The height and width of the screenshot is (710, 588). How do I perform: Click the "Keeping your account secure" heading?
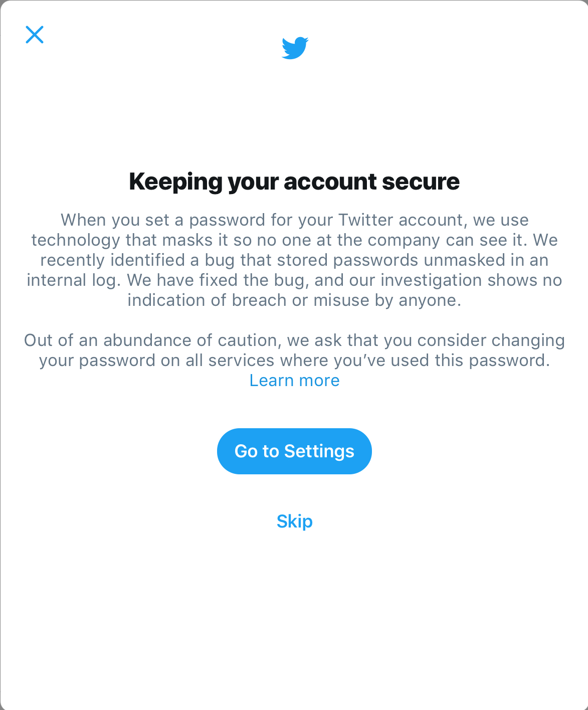click(294, 182)
